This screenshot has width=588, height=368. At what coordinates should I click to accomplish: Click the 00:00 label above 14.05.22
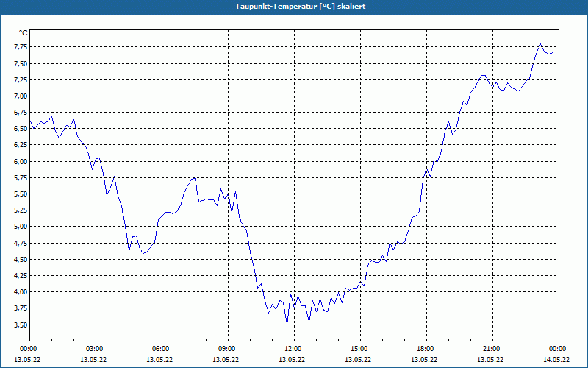559,349
